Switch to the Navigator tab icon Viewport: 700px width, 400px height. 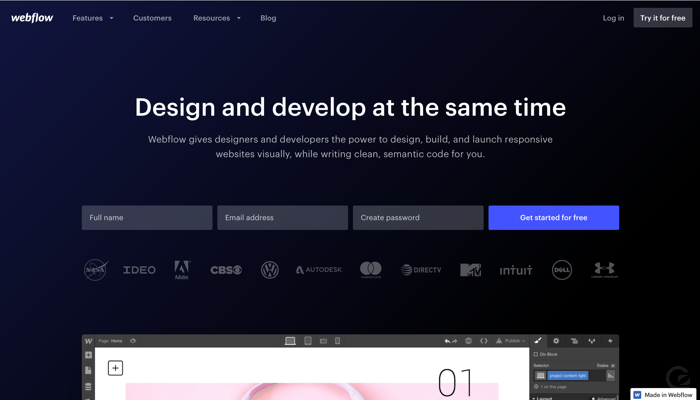tap(575, 341)
